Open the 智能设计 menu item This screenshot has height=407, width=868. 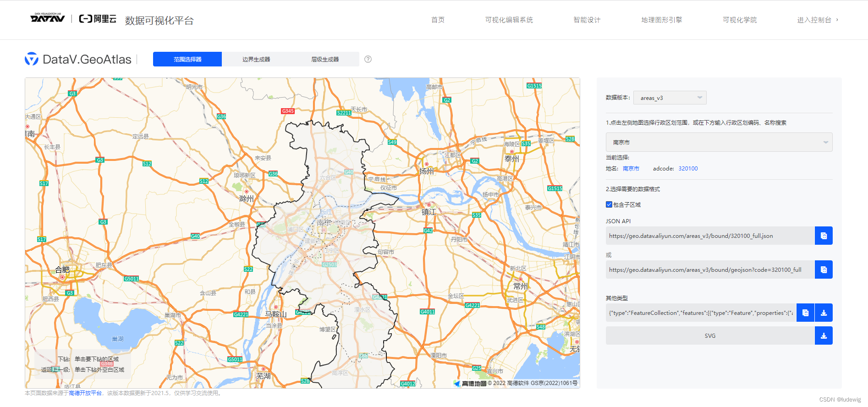coord(587,20)
